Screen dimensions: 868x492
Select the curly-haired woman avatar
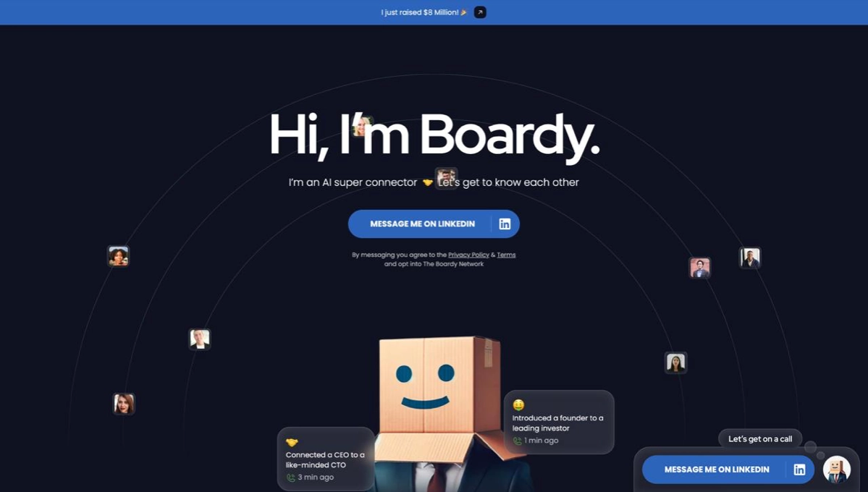(118, 256)
